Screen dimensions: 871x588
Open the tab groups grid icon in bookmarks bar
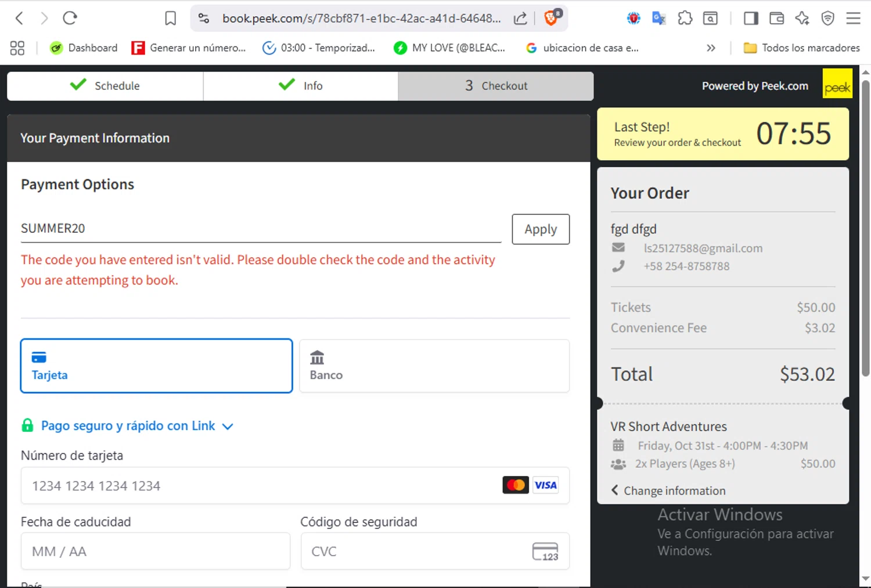(17, 48)
